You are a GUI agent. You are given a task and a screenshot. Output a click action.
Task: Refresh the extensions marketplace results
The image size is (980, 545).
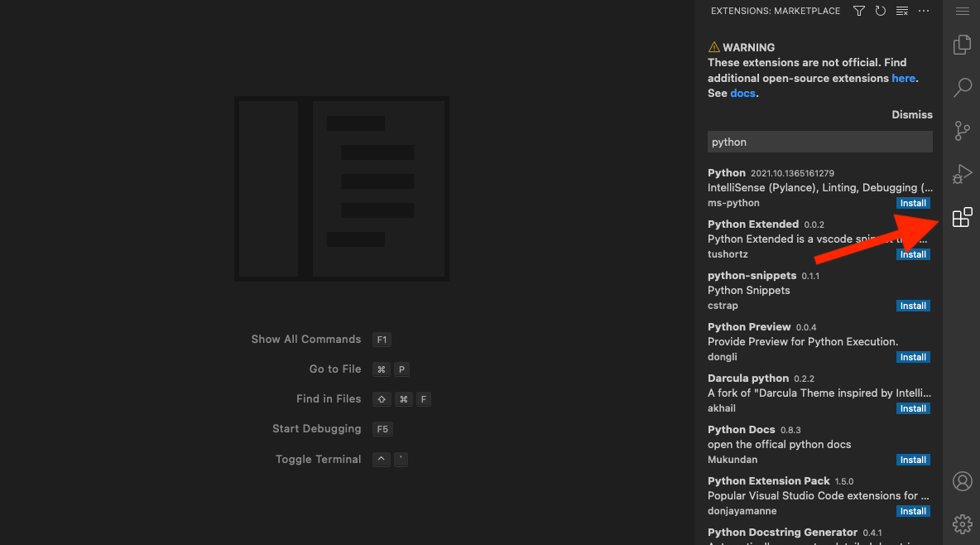coord(880,11)
